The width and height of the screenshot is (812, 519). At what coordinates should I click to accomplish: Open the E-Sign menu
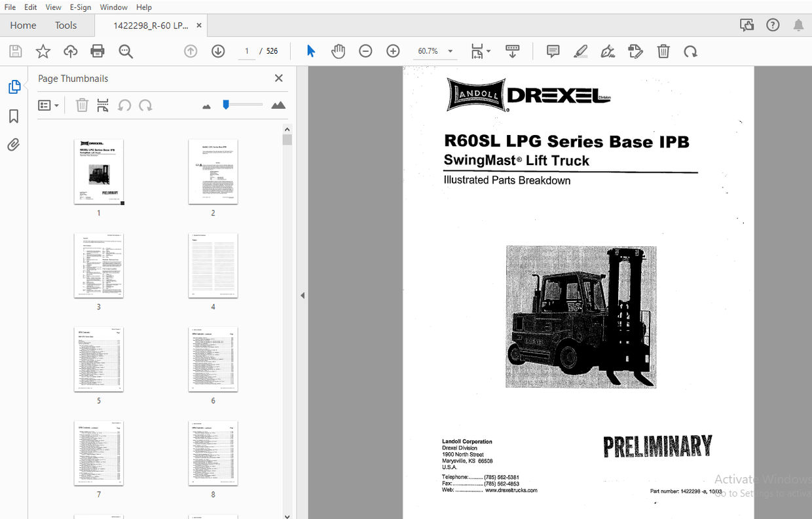click(80, 7)
